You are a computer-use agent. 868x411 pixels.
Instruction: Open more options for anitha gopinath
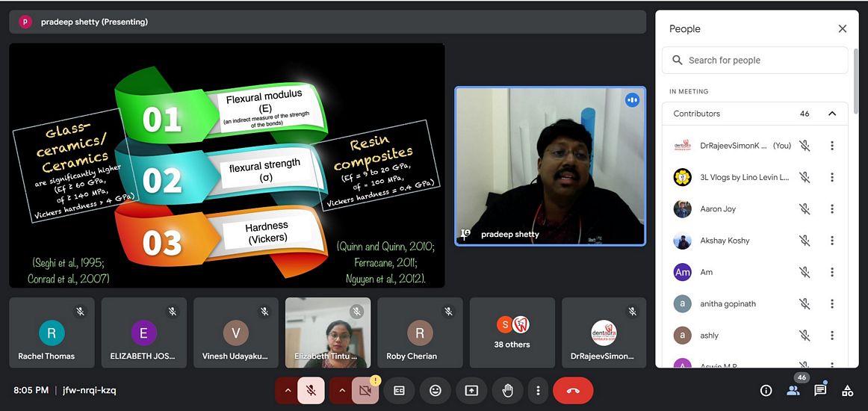831,303
